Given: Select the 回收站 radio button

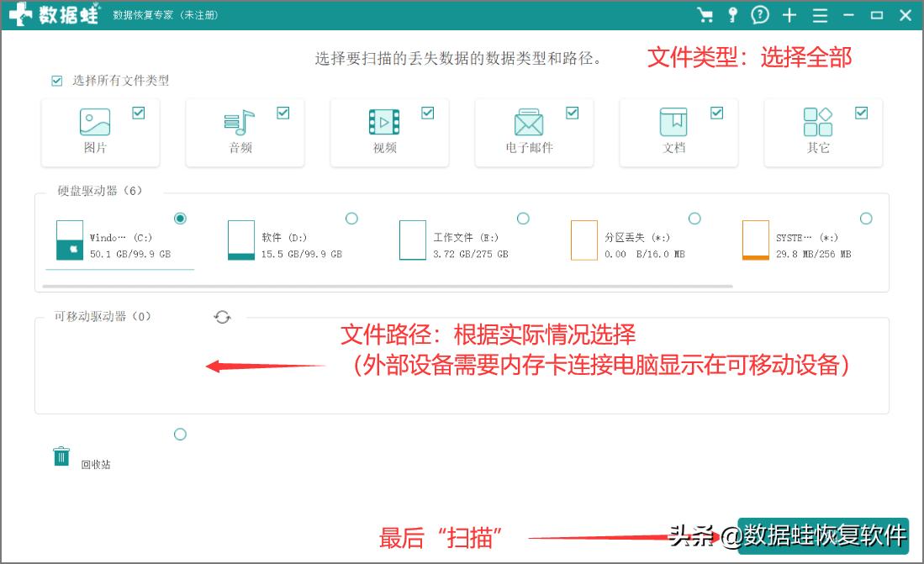Looking at the screenshot, I should [x=180, y=434].
